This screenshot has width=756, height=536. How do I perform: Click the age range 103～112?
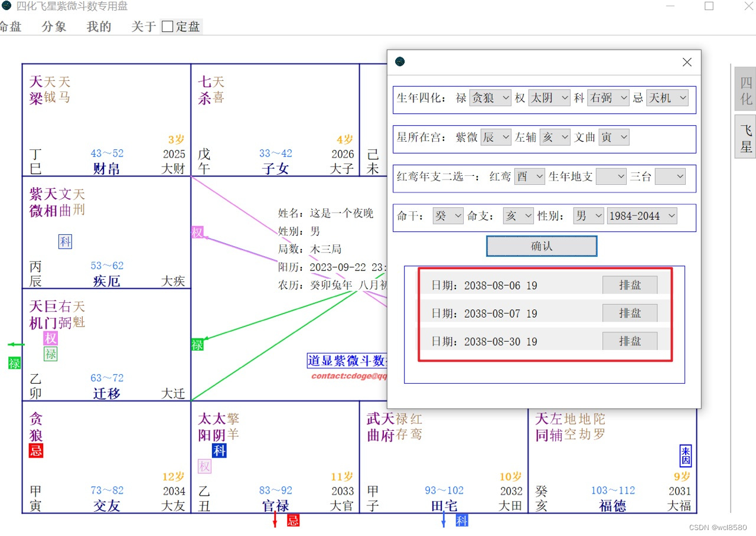tap(613, 491)
